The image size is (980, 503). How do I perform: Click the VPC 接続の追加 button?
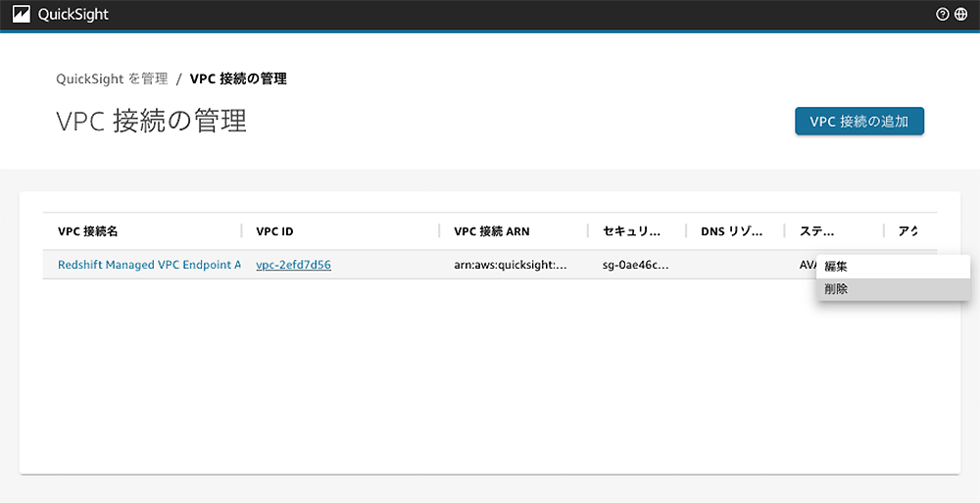[859, 122]
